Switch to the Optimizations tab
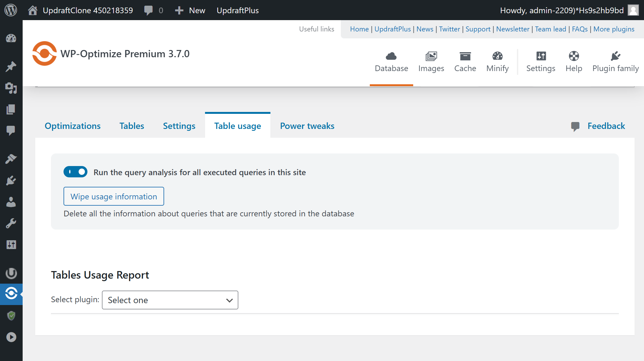Image resolution: width=644 pixels, height=361 pixels. pyautogui.click(x=73, y=126)
